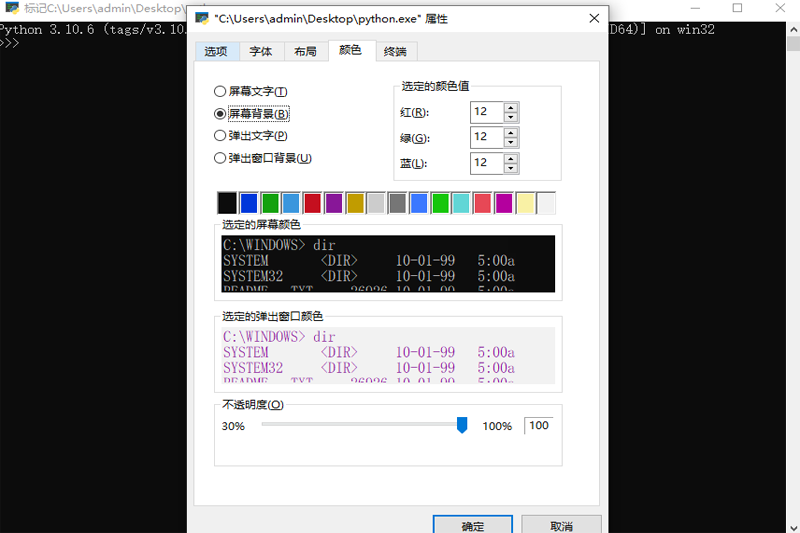
Task: Decrease the 绿(G) value with down arrow
Action: tap(511, 142)
